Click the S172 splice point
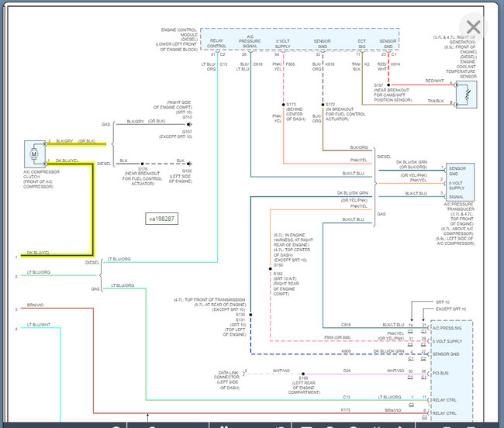This screenshot has height=428, width=504. click(x=323, y=104)
